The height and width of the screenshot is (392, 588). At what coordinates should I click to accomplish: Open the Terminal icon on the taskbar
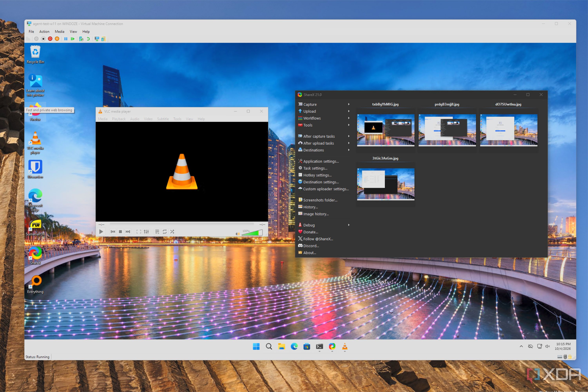tap(319, 347)
